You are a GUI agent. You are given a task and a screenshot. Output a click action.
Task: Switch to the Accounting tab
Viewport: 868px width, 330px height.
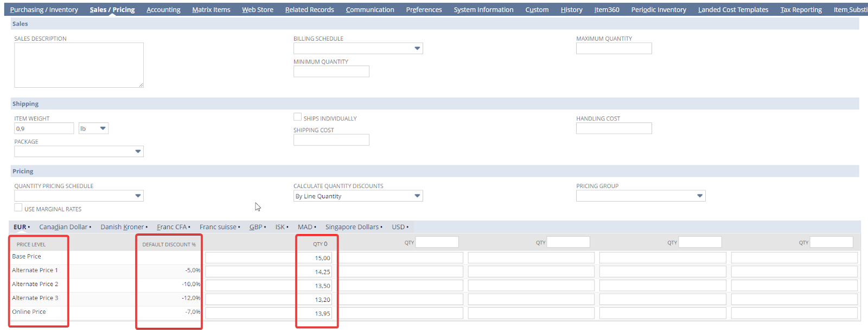click(x=163, y=10)
